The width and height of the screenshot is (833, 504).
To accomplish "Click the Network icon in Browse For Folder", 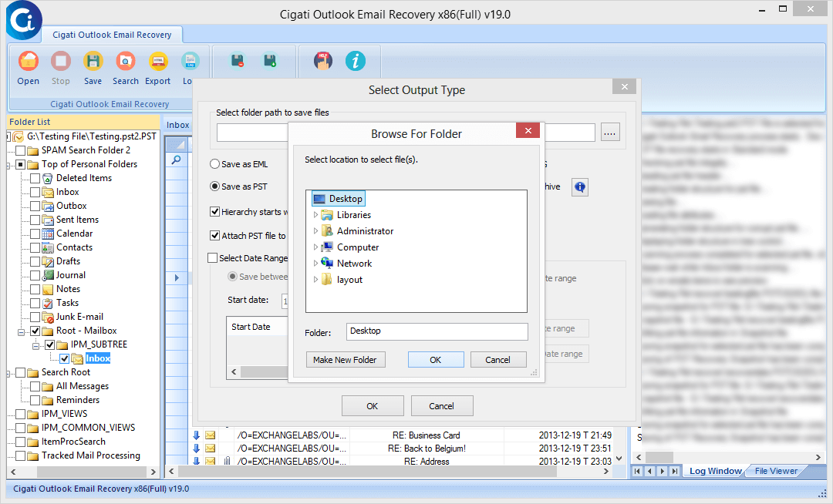I will click(x=327, y=263).
